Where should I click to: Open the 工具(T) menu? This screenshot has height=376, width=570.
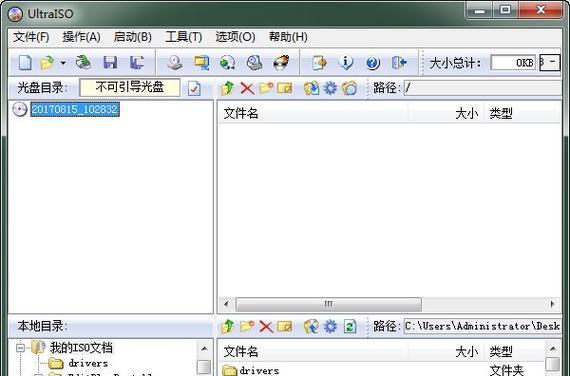tap(184, 37)
